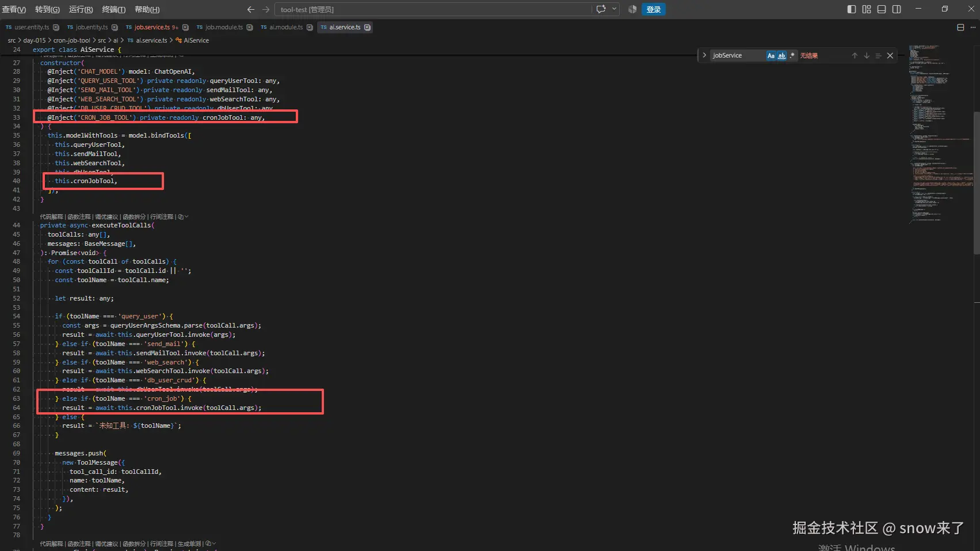Viewport: 980px width, 551px height.
Task: Open day-015 breadcrumb folder
Action: (35, 40)
